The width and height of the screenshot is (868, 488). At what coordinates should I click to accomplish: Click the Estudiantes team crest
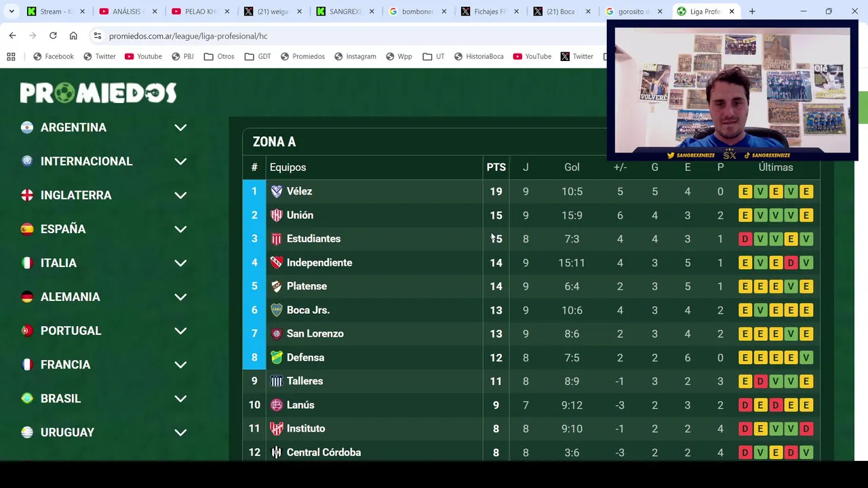click(x=276, y=239)
